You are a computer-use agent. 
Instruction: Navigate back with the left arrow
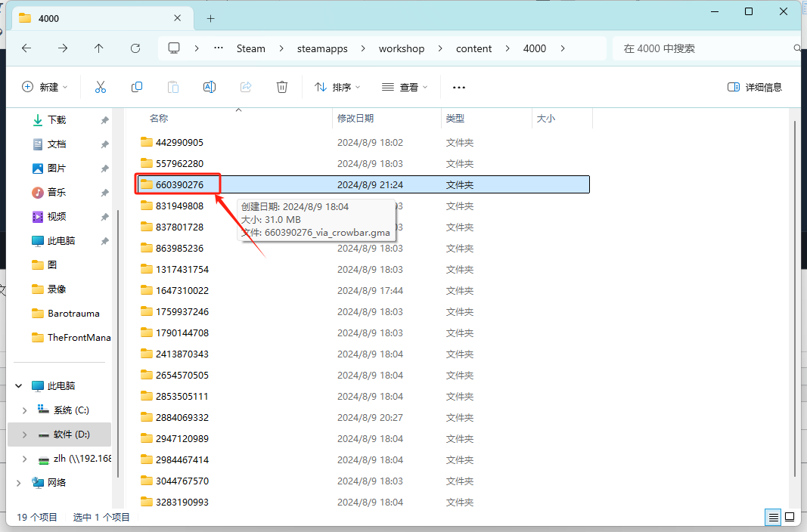click(26, 48)
